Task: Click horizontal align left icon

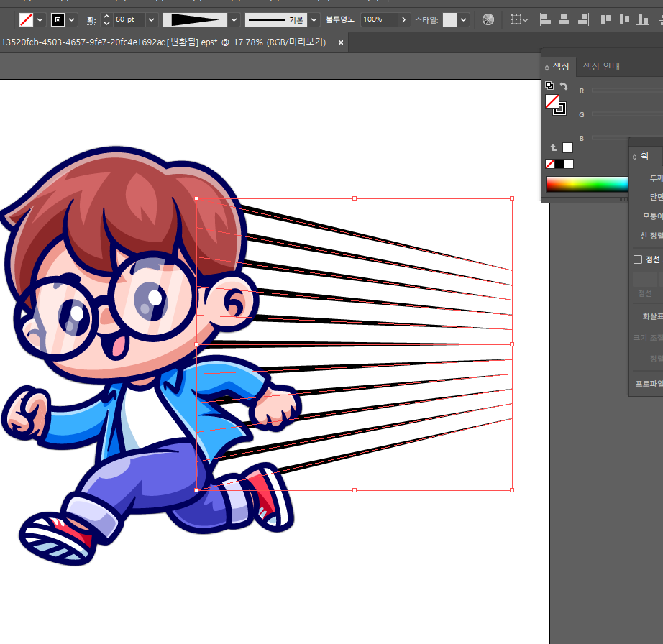Action: point(546,19)
